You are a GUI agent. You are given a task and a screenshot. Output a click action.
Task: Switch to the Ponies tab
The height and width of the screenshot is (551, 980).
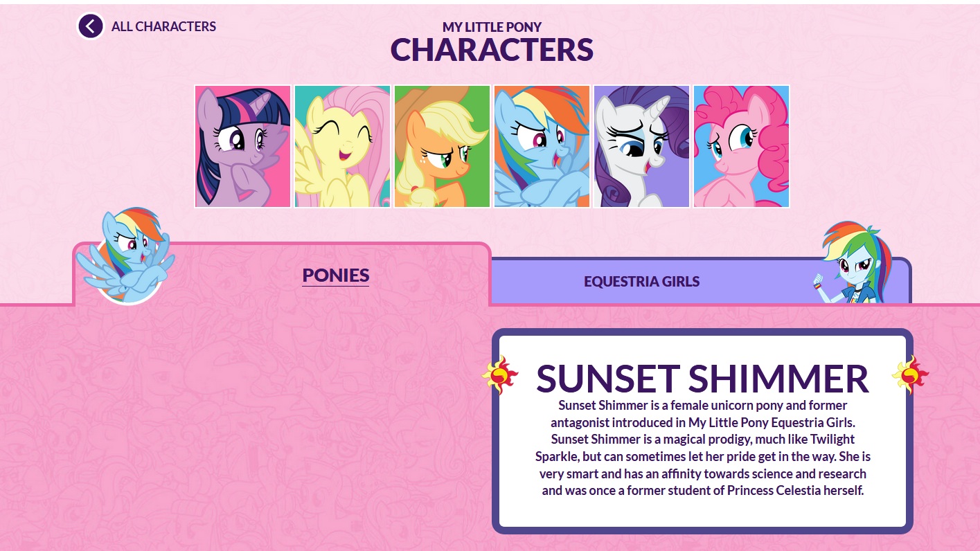(x=336, y=275)
